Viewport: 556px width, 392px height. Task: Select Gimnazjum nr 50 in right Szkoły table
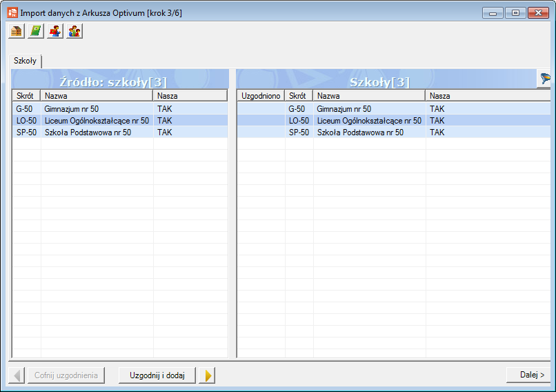coord(344,109)
